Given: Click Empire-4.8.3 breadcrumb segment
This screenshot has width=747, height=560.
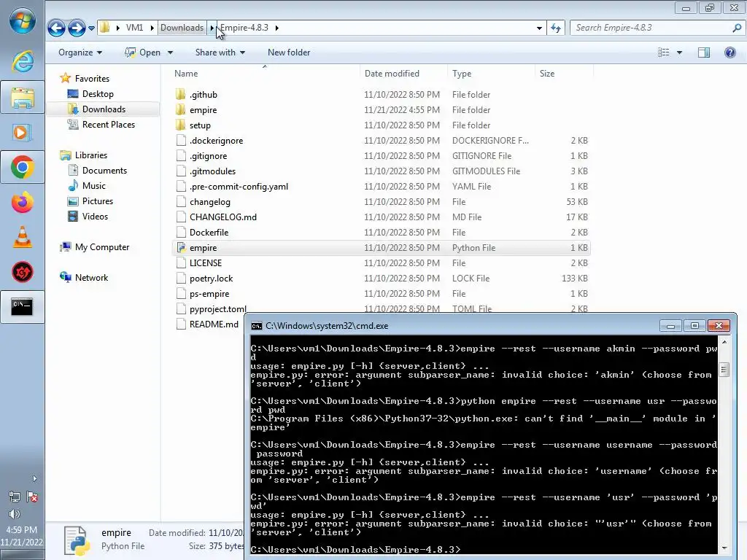Looking at the screenshot, I should pos(244,28).
